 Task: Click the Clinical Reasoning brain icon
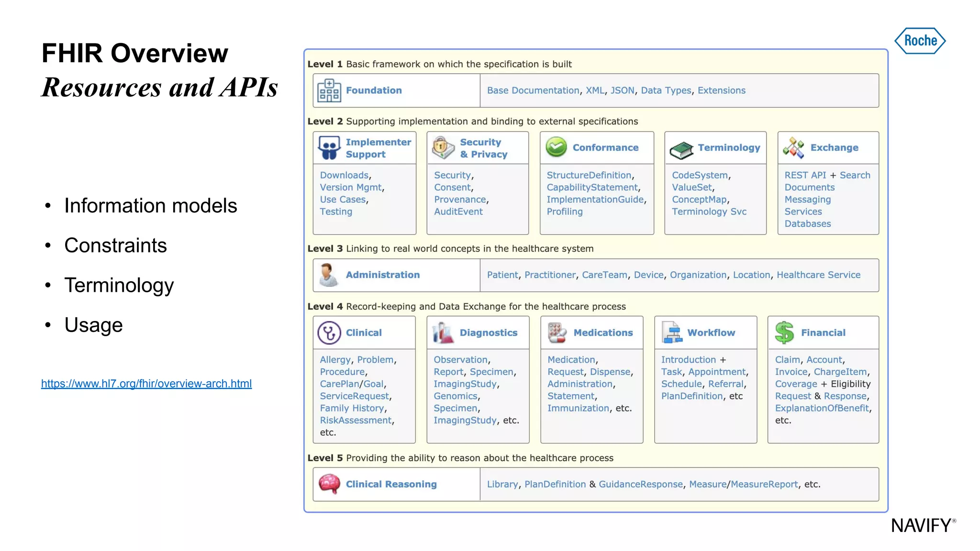(x=329, y=484)
